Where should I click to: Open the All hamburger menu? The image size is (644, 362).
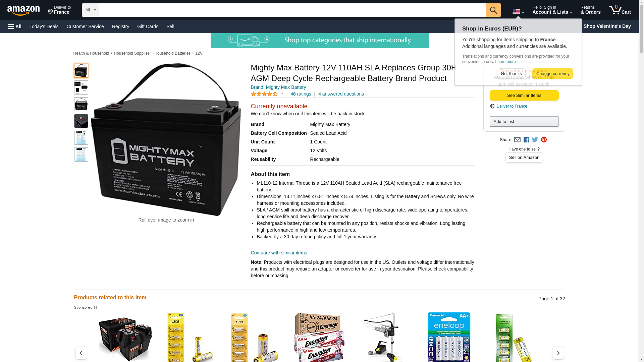15,26
